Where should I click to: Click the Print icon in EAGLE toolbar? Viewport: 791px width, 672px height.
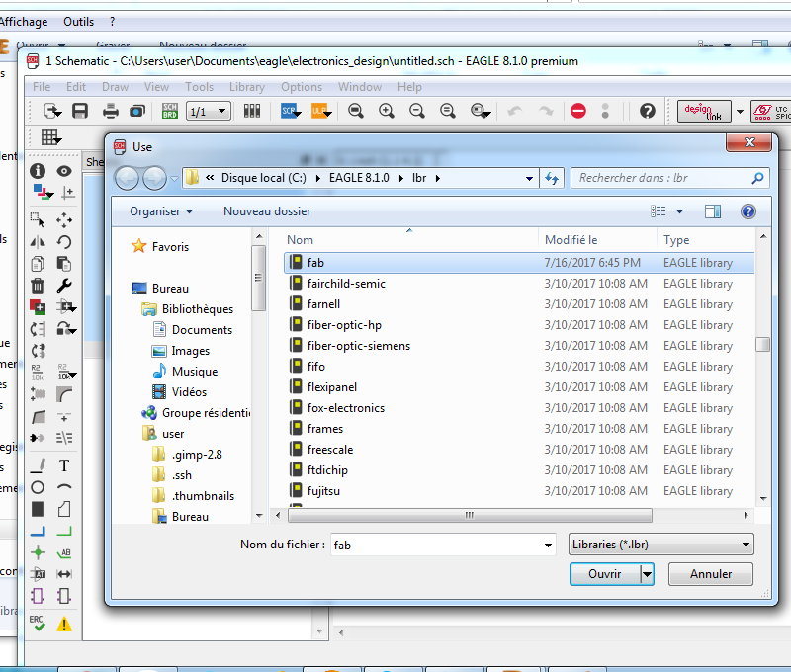click(x=110, y=111)
